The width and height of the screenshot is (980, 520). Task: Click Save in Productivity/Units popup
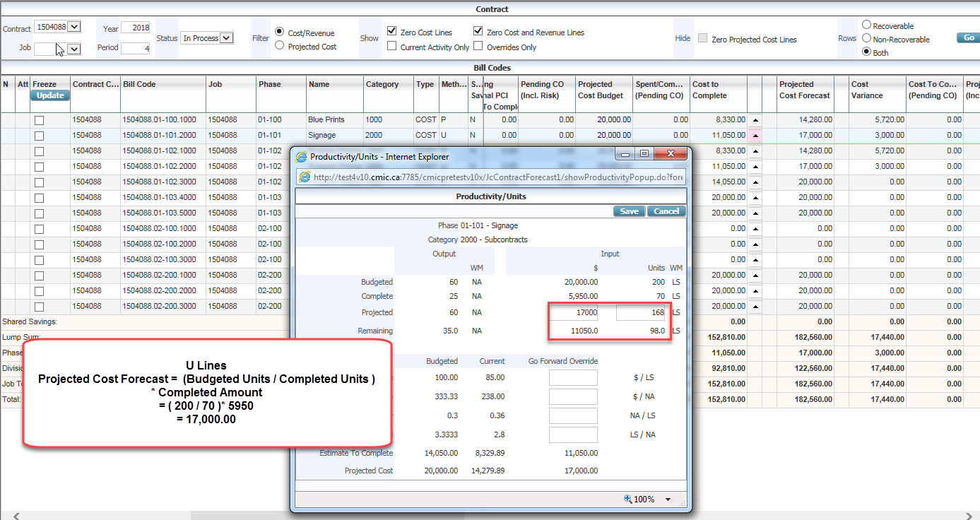tap(629, 211)
